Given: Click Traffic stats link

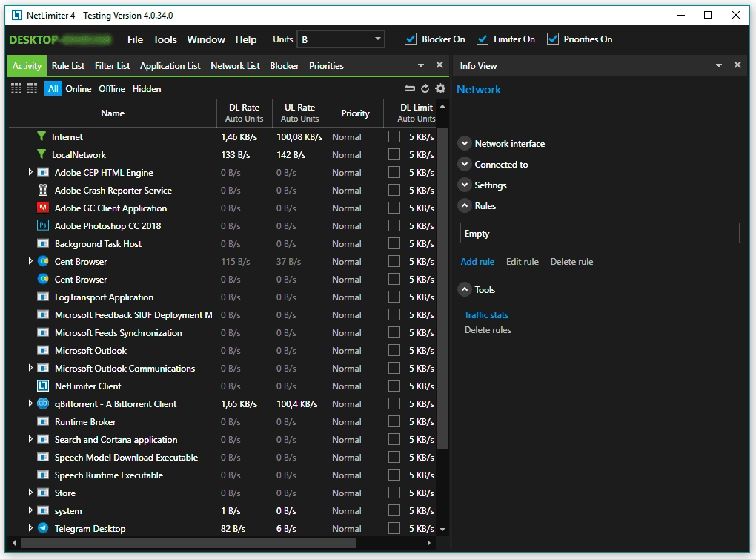Looking at the screenshot, I should 486,315.
